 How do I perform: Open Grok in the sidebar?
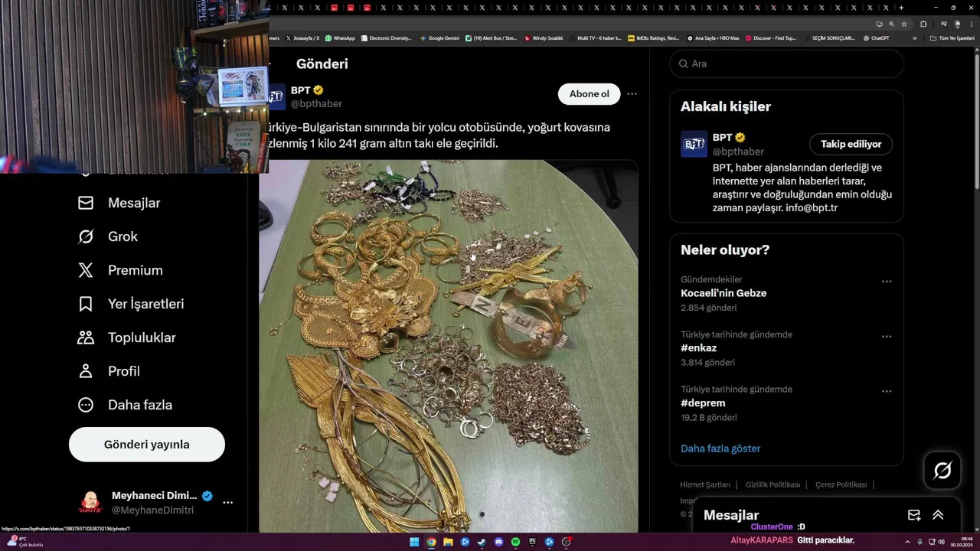107,236
